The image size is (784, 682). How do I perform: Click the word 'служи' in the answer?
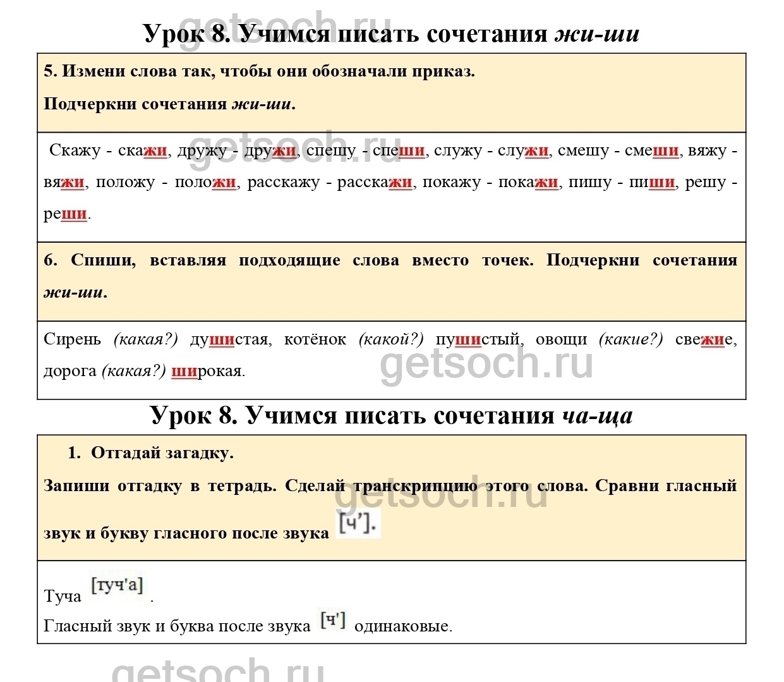click(524, 150)
